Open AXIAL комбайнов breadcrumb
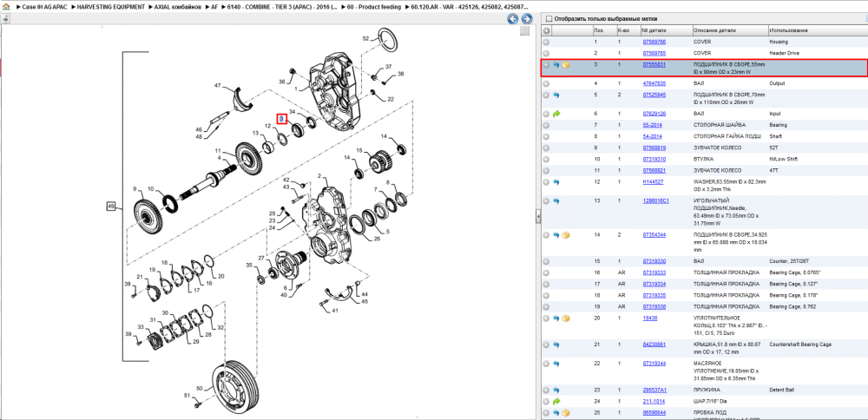This screenshot has width=868, height=420. (178, 7)
